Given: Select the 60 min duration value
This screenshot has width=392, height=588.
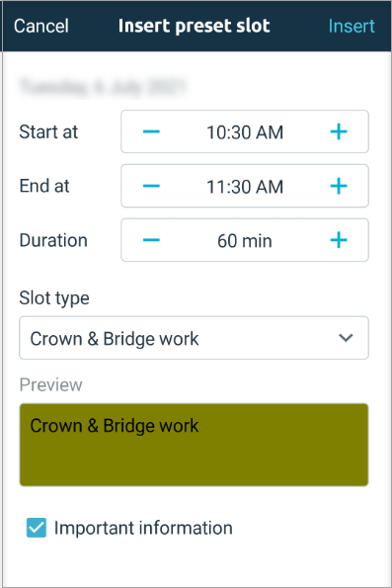Looking at the screenshot, I should point(245,241).
